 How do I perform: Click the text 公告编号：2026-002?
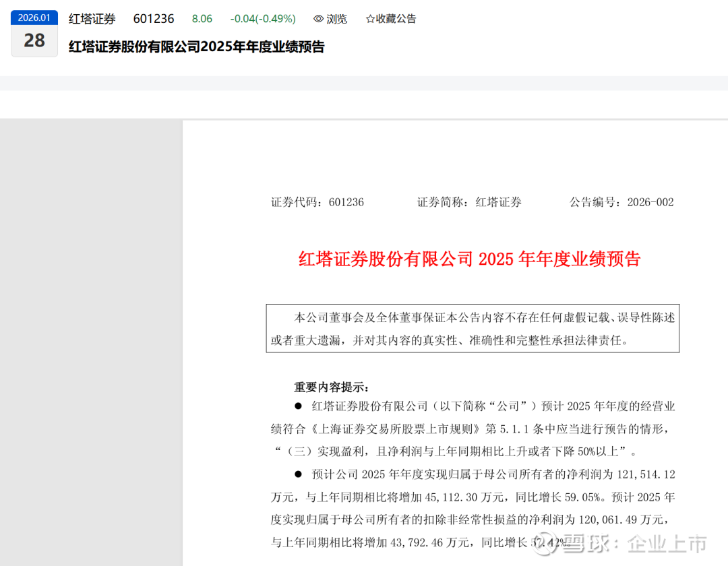coord(621,202)
